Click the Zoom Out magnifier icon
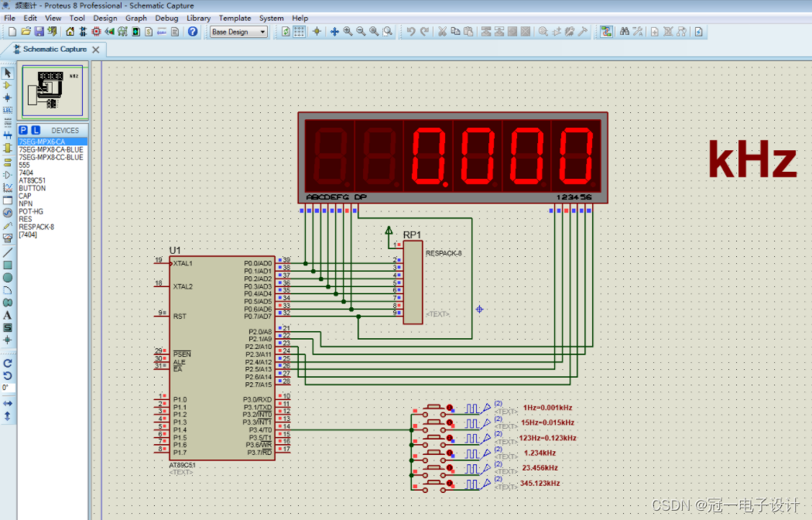Viewport: 812px width, 520px height. point(361,32)
